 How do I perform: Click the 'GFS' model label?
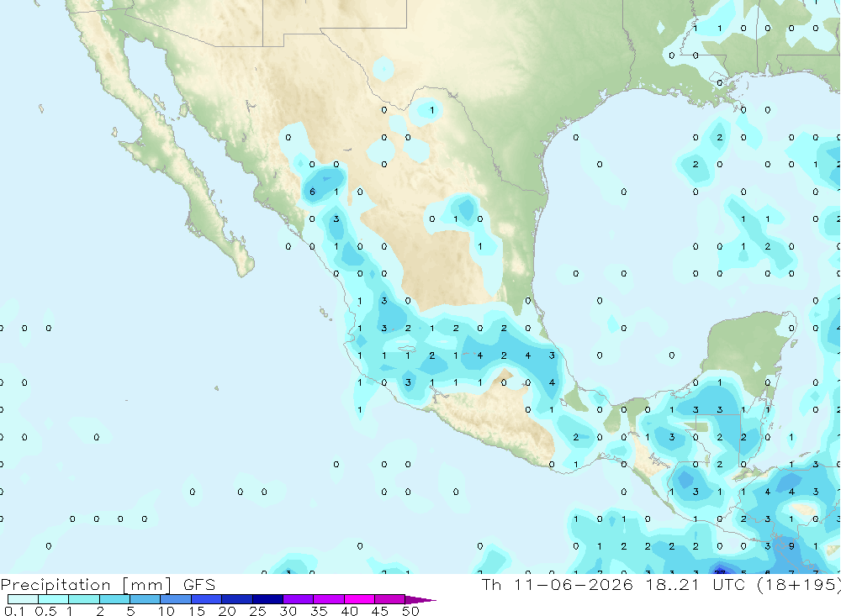199,585
